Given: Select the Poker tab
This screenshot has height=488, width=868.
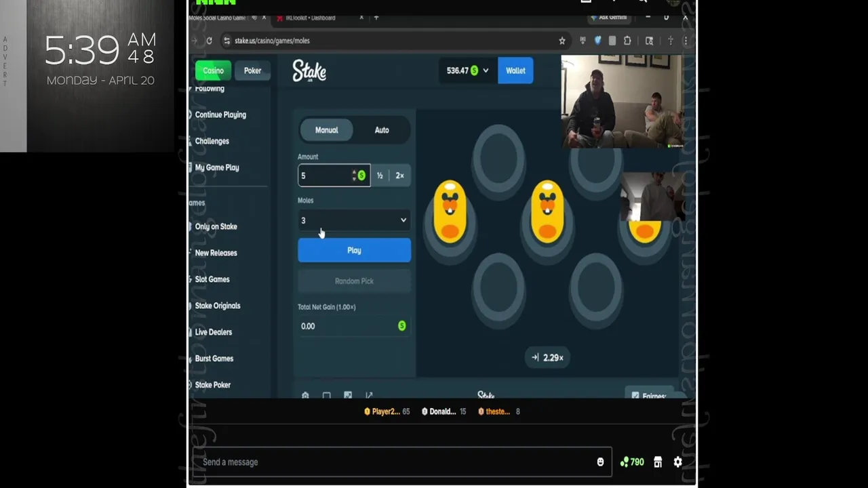Looking at the screenshot, I should click(x=252, y=70).
